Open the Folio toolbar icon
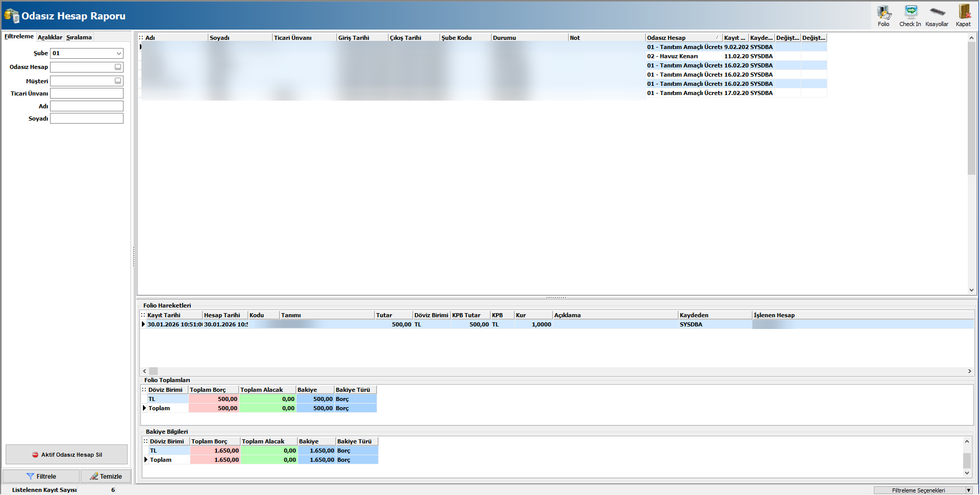 884,15
